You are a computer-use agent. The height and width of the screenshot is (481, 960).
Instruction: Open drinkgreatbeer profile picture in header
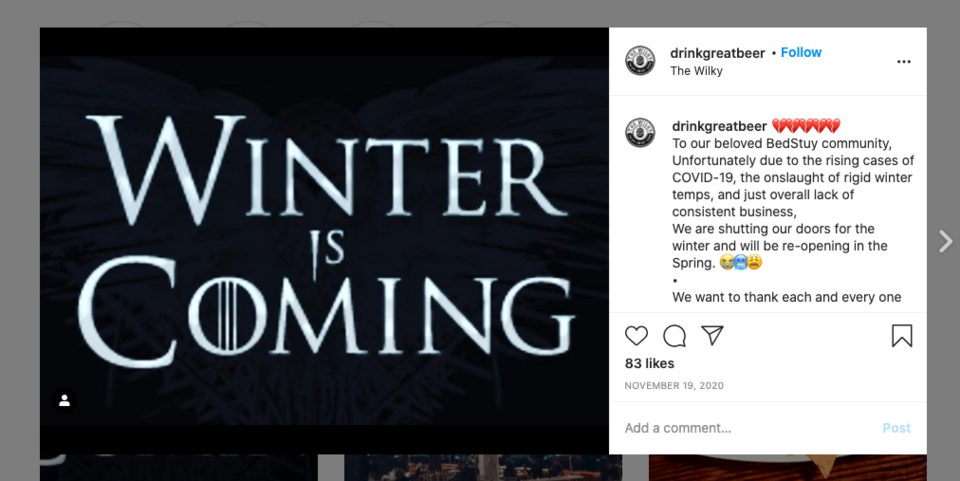640,61
